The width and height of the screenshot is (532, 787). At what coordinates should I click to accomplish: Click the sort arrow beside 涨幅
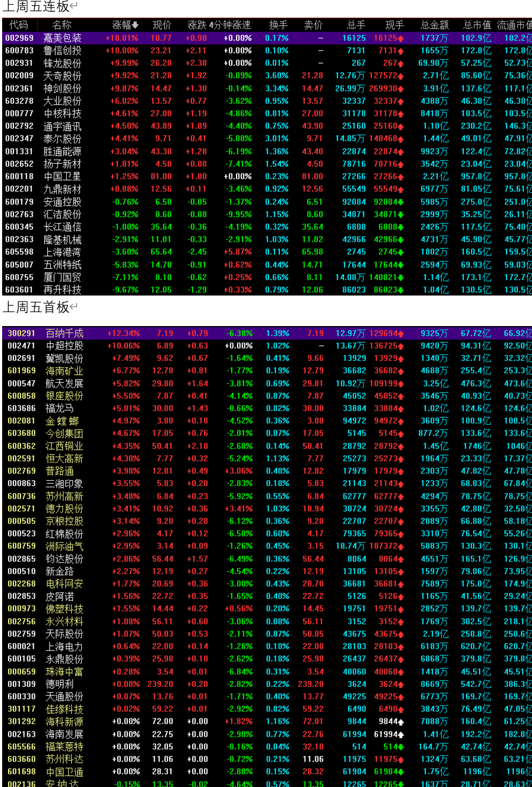pos(135,25)
